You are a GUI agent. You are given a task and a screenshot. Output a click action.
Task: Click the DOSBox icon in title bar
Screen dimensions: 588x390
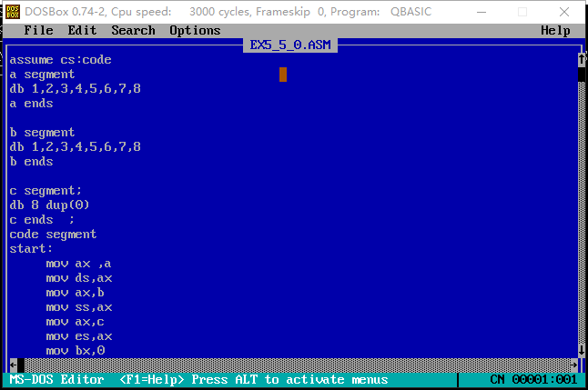tap(13, 12)
